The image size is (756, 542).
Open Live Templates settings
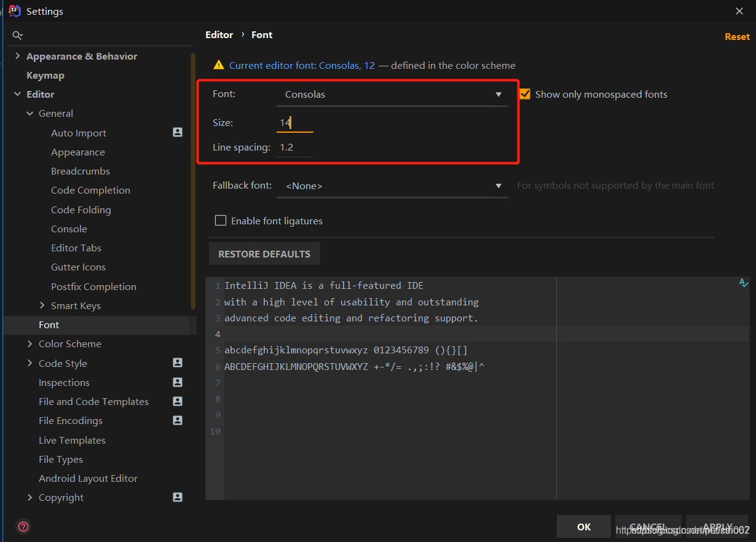(x=72, y=440)
